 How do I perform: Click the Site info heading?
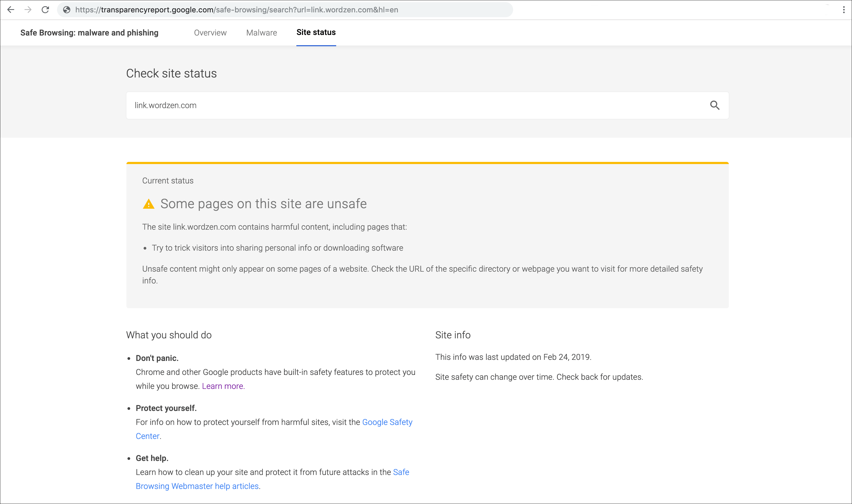[x=453, y=335]
